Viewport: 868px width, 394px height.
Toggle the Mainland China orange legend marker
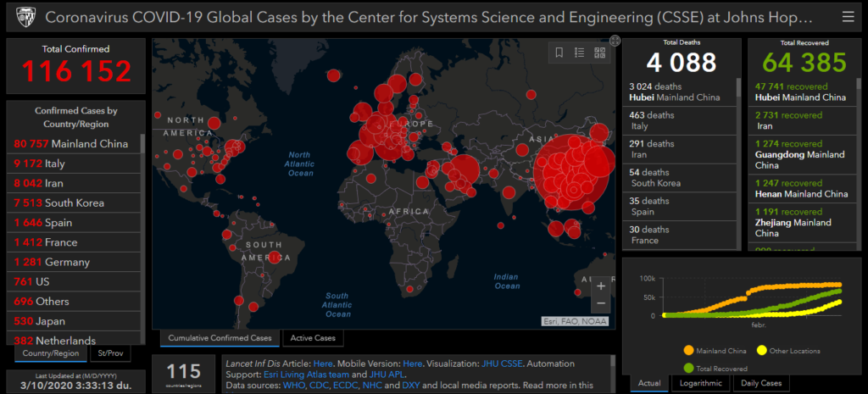pyautogui.click(x=688, y=350)
